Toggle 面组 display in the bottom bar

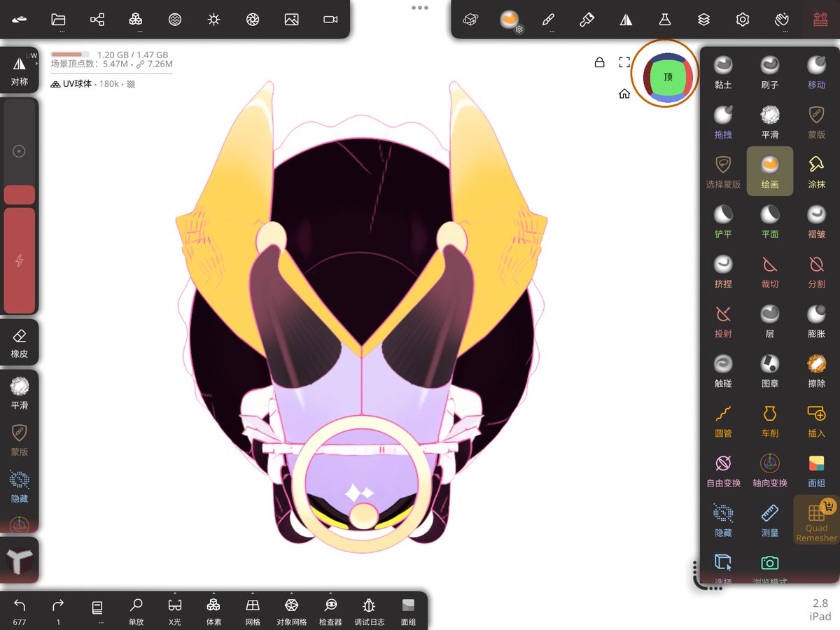[408, 610]
